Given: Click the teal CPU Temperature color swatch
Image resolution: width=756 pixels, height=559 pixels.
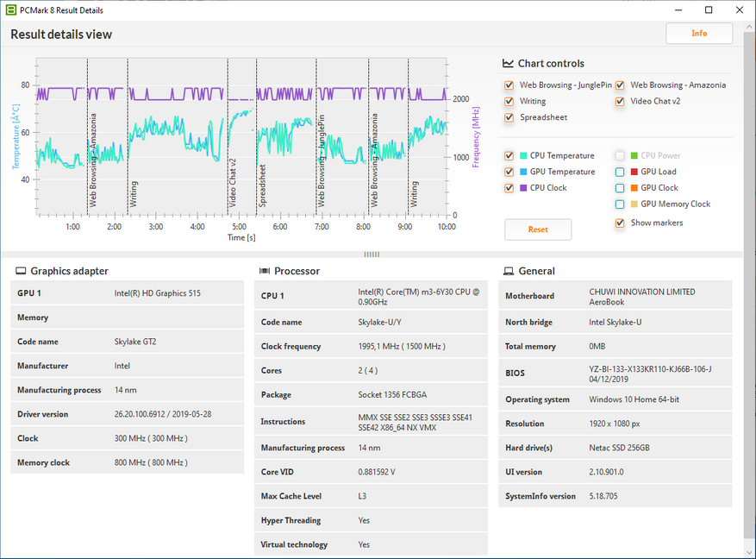Looking at the screenshot, I should pos(522,156).
